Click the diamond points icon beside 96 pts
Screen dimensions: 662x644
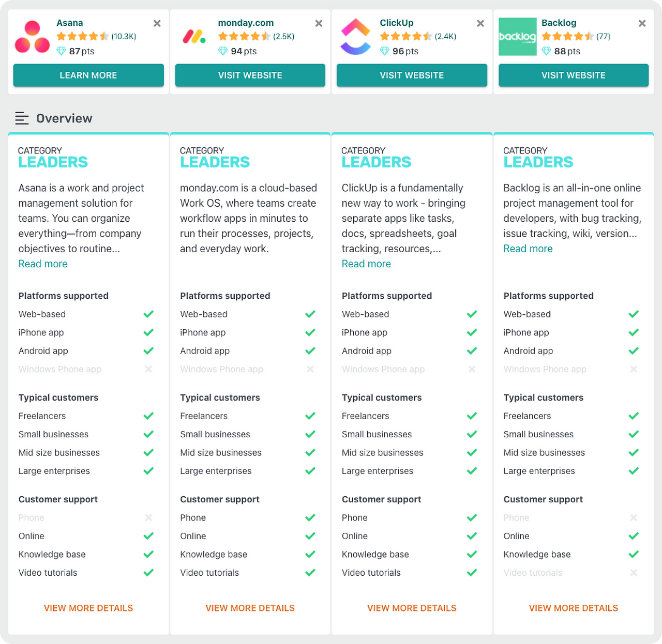pos(384,51)
